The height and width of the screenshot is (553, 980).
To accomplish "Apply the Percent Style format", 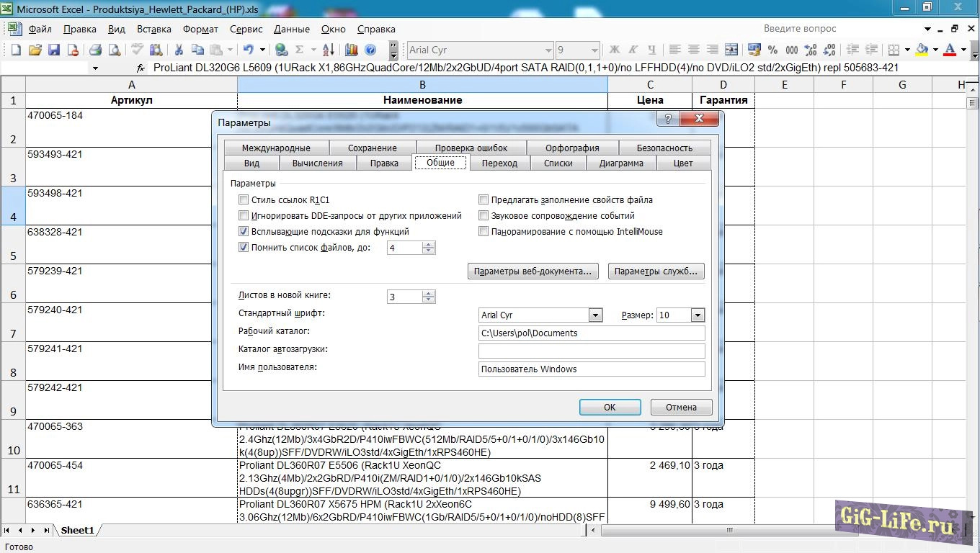I will pyautogui.click(x=772, y=50).
